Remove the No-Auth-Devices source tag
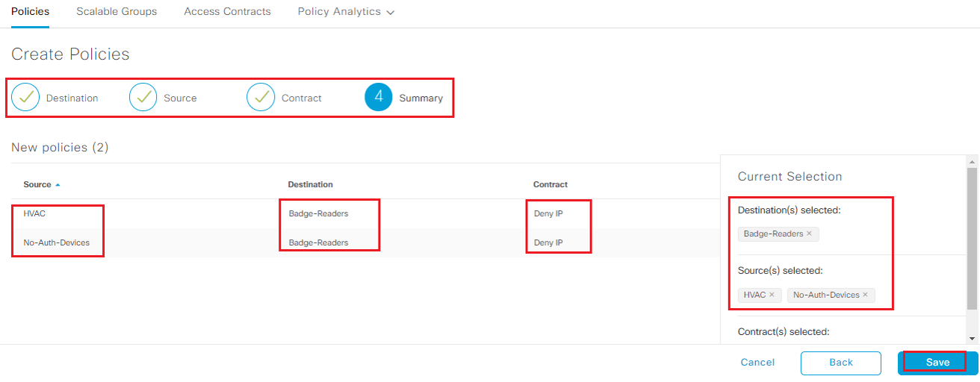Viewport: 980px width, 382px height. (x=865, y=295)
